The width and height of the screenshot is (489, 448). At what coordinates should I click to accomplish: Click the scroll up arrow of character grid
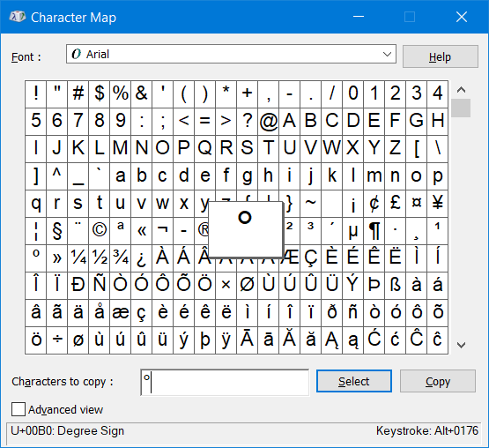(x=461, y=90)
